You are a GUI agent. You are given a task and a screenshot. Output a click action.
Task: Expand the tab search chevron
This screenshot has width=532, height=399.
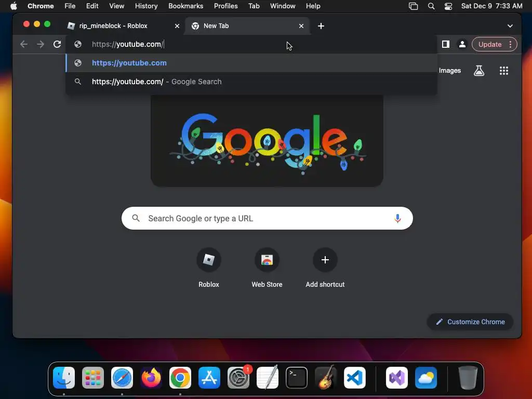[510, 26]
